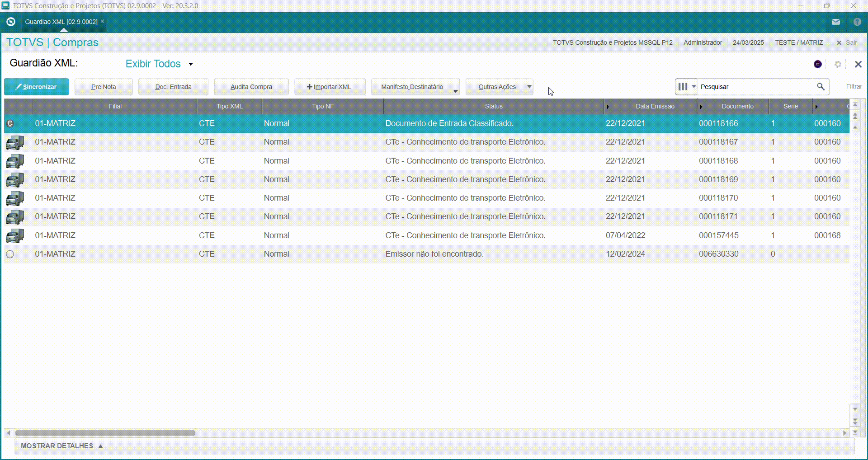The width and height of the screenshot is (868, 460).
Task: Select truck icon for document 000157445
Action: tap(15, 236)
